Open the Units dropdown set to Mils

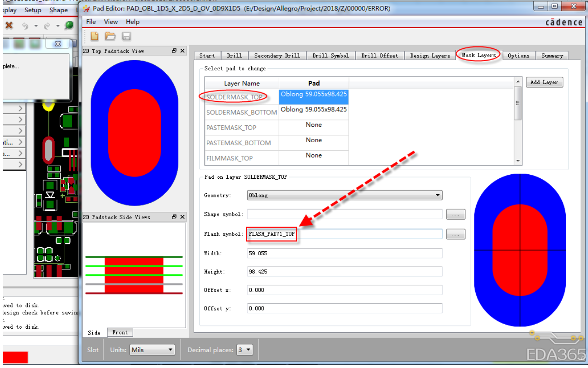[x=152, y=350]
